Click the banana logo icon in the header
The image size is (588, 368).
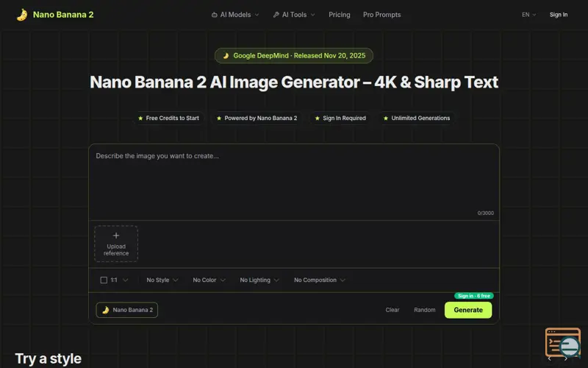click(22, 15)
